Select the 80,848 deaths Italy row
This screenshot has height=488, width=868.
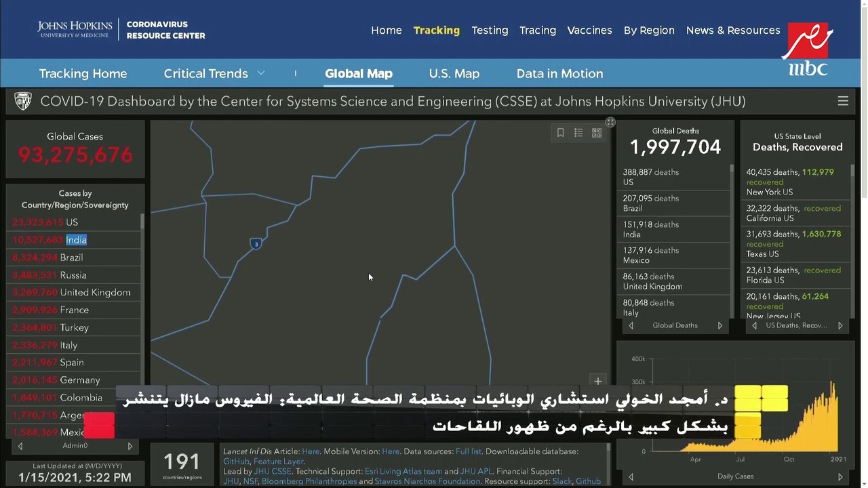coord(675,308)
